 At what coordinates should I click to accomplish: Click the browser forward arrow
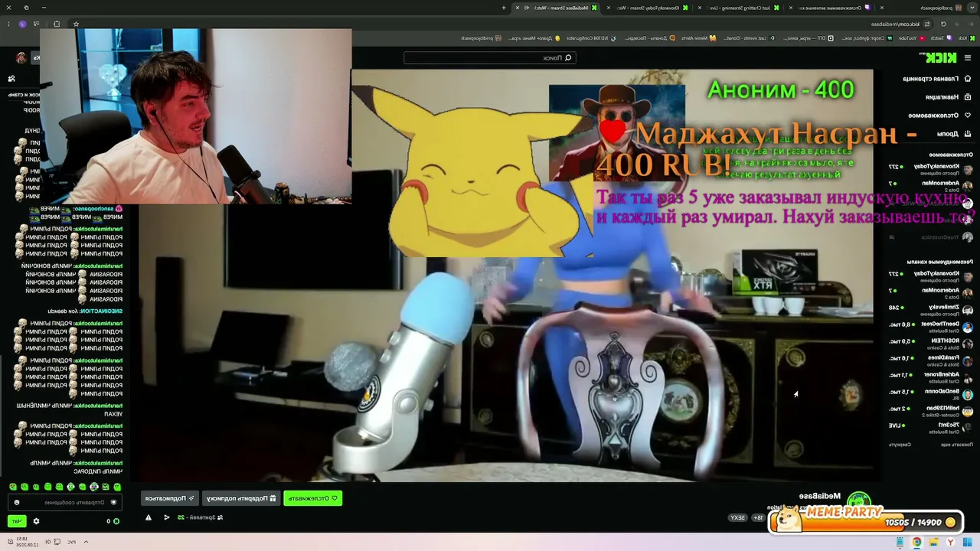956,24
